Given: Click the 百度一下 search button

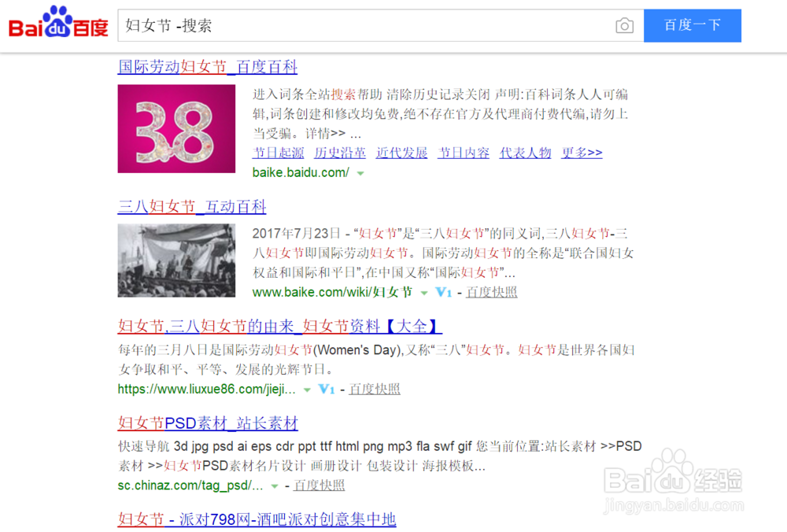Looking at the screenshot, I should [x=693, y=25].
